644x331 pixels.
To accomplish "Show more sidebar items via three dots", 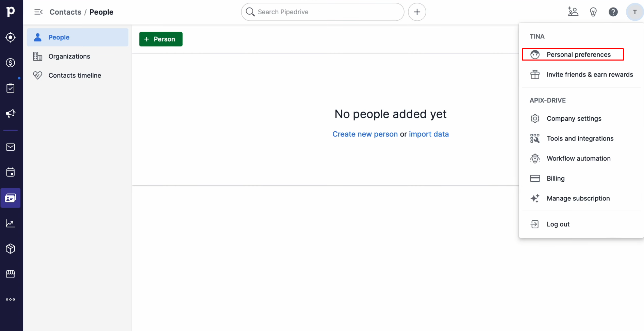I will click(11, 299).
